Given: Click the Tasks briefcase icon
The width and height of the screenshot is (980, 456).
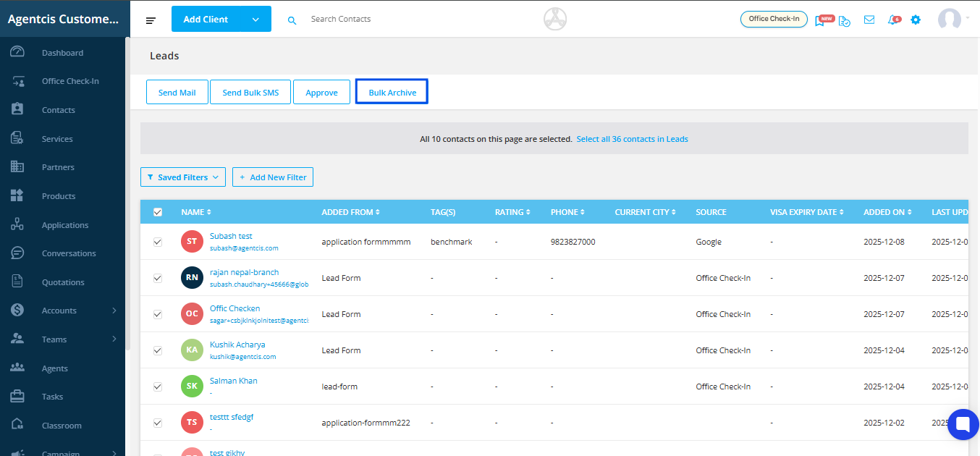Looking at the screenshot, I should [17, 396].
